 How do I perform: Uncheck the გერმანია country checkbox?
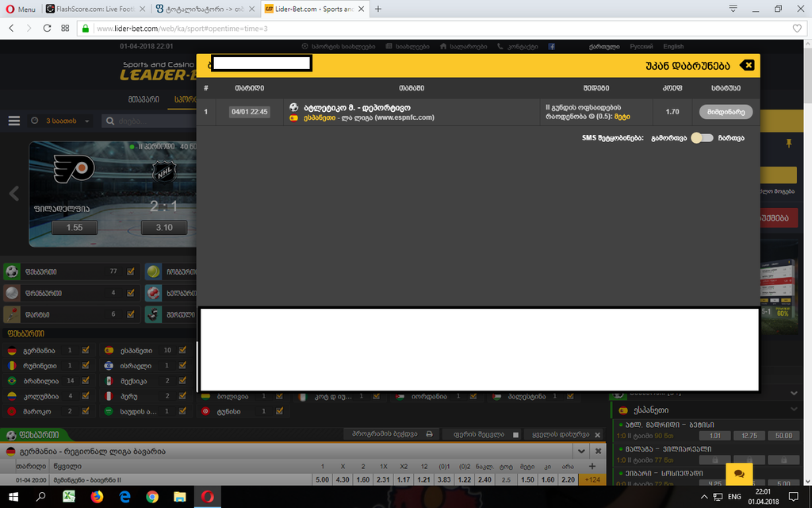click(86, 350)
